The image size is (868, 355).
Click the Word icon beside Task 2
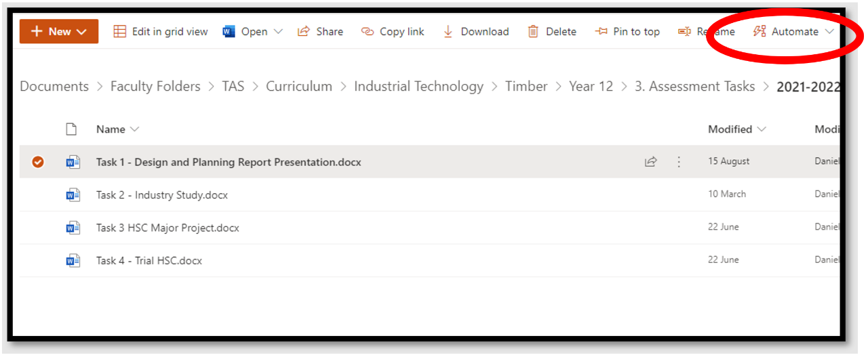pos(73,195)
